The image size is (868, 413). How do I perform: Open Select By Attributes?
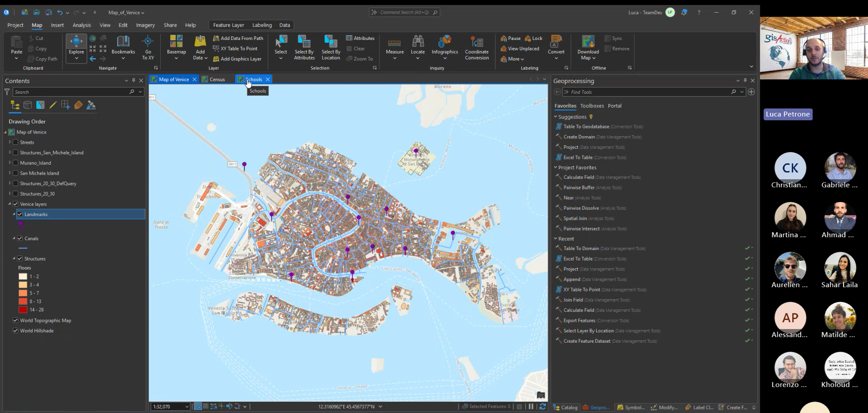point(304,47)
